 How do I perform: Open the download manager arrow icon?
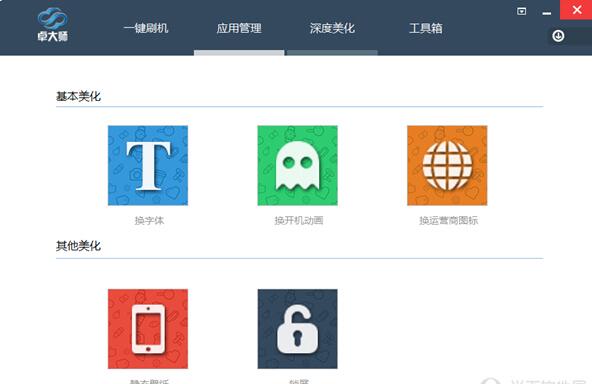558,36
